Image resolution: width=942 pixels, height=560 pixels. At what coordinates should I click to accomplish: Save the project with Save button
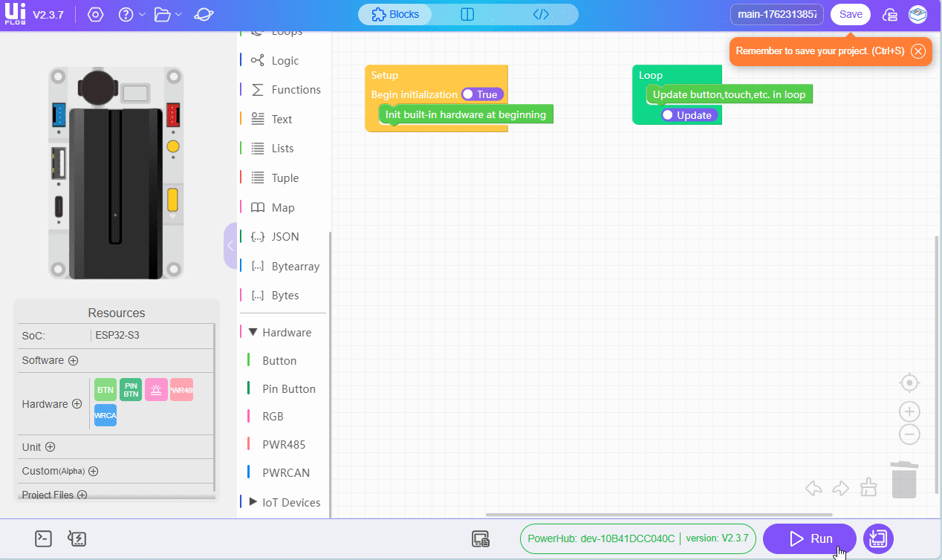coord(851,14)
